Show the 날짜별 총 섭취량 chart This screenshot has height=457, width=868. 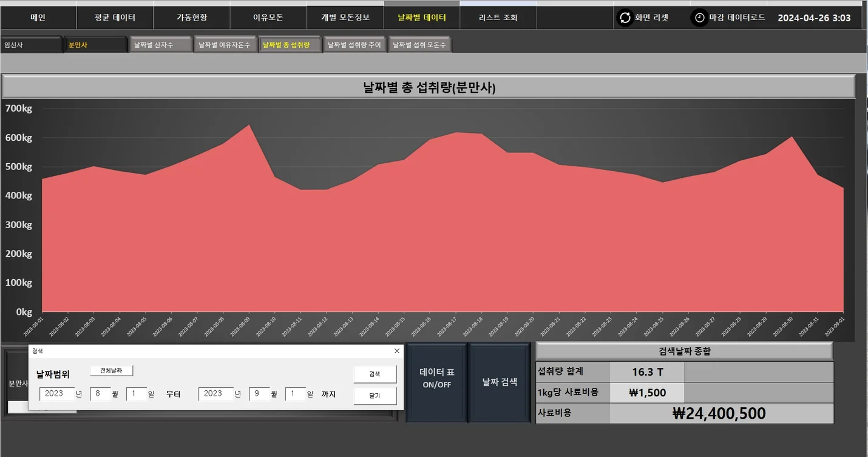(290, 45)
